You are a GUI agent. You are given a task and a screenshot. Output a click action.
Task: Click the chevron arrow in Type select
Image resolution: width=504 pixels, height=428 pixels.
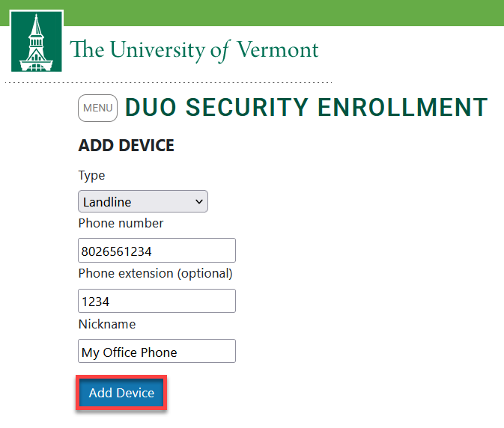pyautogui.click(x=199, y=201)
